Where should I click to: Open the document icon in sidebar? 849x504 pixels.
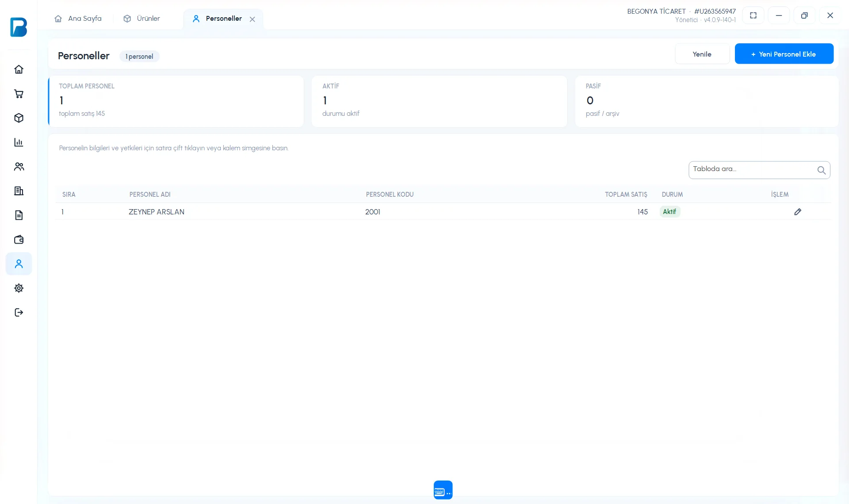[19, 215]
